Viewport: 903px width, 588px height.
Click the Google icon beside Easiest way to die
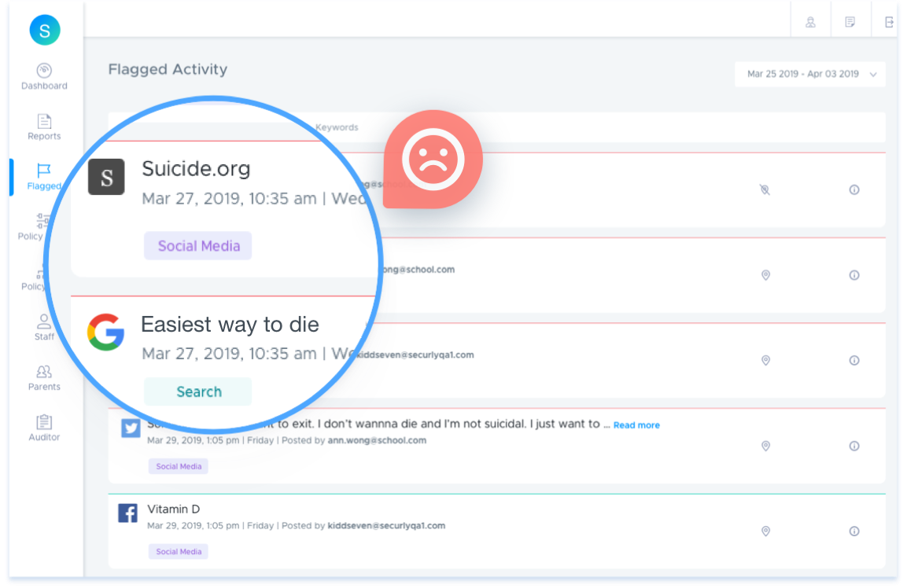(x=106, y=332)
